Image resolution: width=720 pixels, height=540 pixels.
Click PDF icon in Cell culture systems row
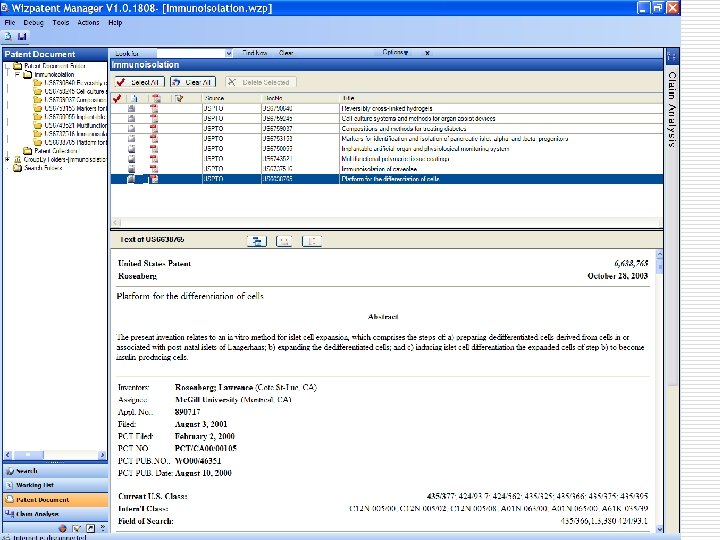(x=154, y=118)
